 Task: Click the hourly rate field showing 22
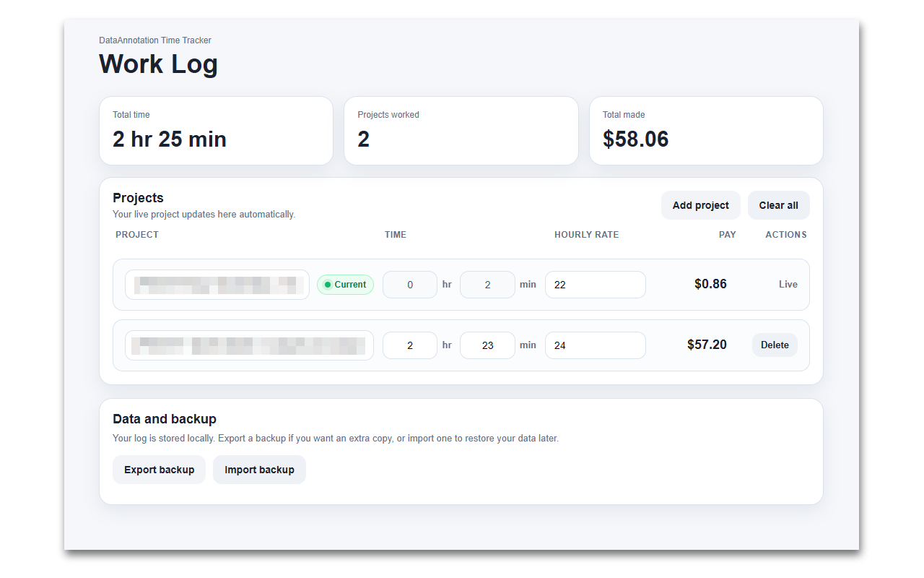(595, 285)
